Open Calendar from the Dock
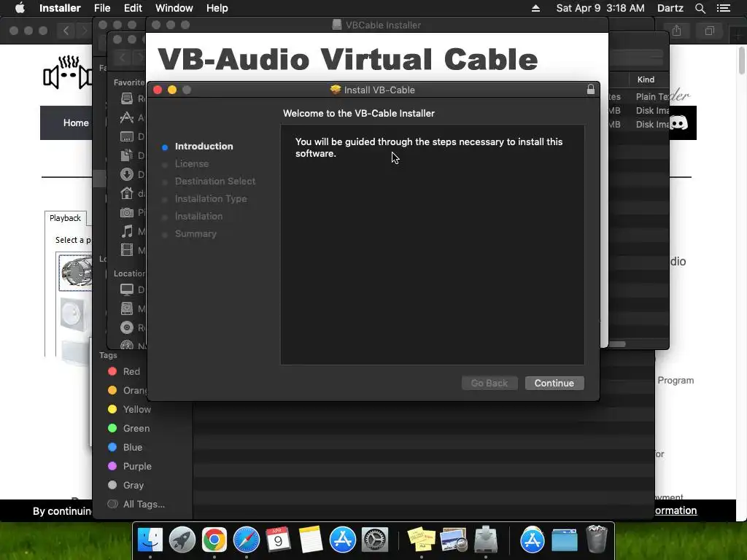This screenshot has width=747, height=560. pyautogui.click(x=278, y=540)
